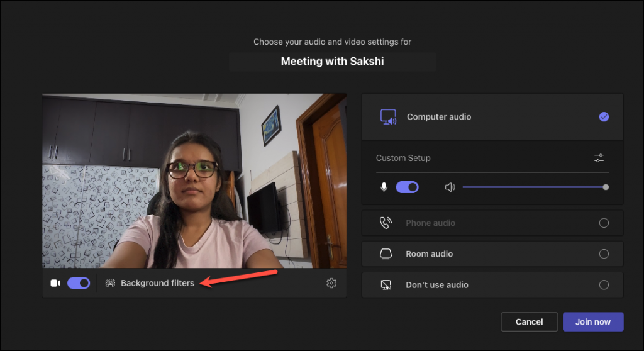Image resolution: width=644 pixels, height=351 pixels.
Task: Open device settings gear icon
Action: (x=331, y=283)
